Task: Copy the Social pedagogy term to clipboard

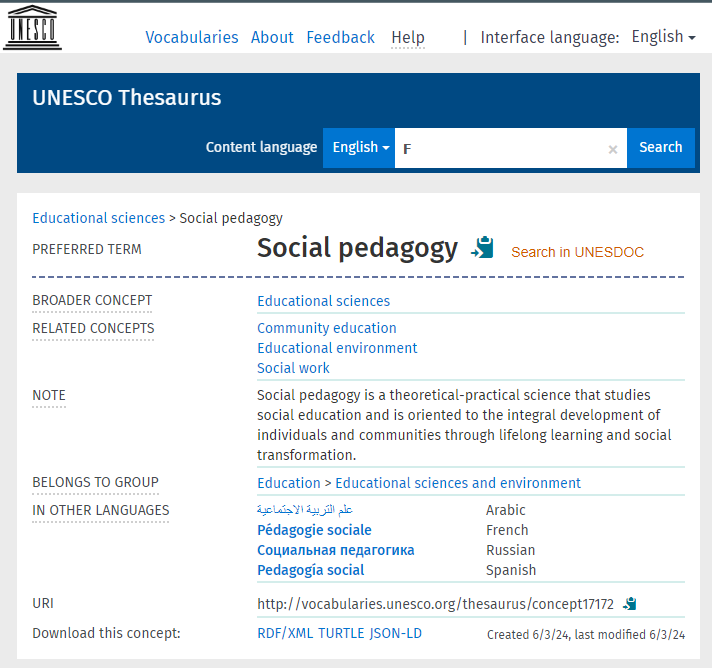Action: tap(482, 248)
